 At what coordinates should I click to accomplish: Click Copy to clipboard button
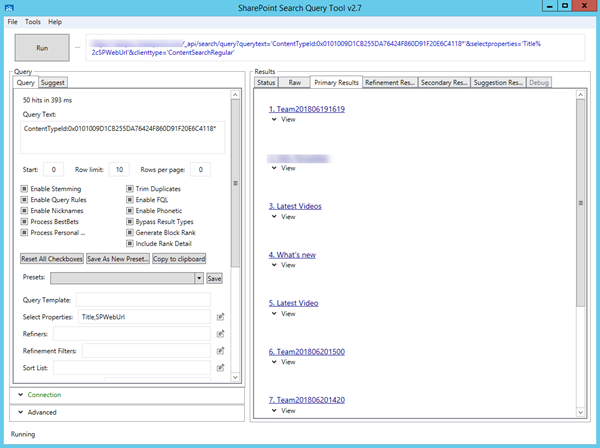coord(179,259)
